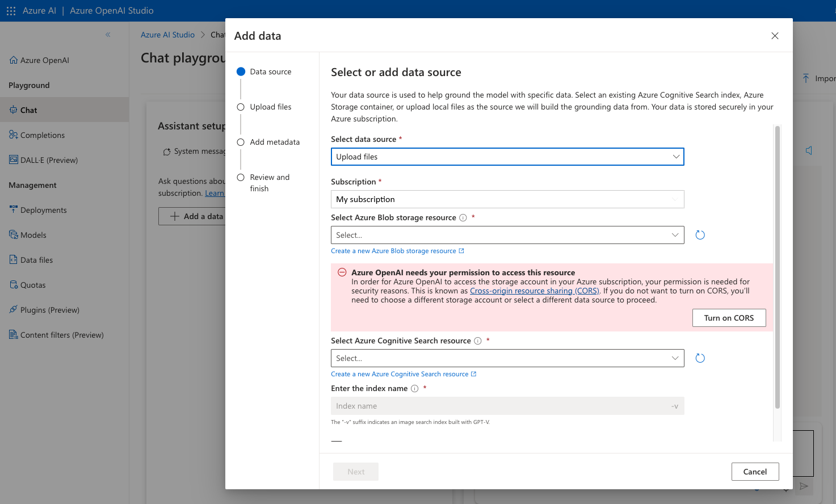This screenshot has width=836, height=504.
Task: Refresh the Azure Blob storage resource list
Action: (700, 235)
